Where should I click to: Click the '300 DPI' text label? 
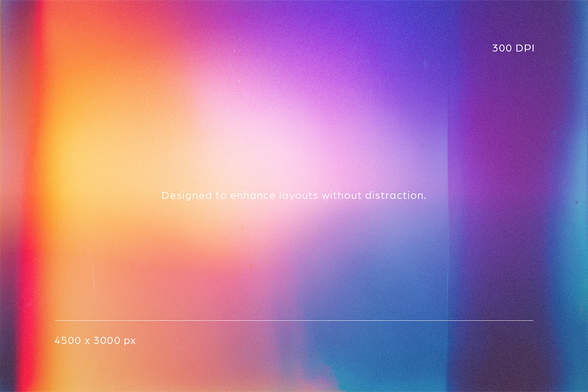pyautogui.click(x=513, y=49)
